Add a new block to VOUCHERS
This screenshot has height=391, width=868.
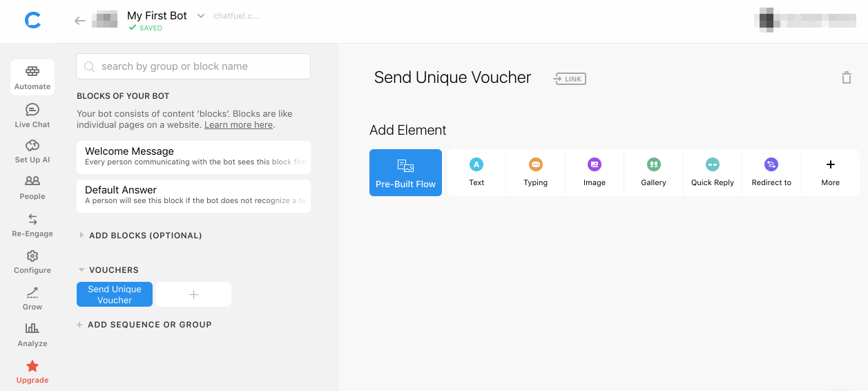tap(193, 294)
